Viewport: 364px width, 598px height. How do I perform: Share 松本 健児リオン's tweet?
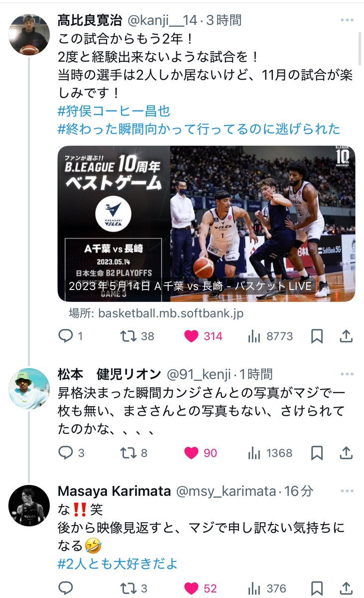click(346, 453)
